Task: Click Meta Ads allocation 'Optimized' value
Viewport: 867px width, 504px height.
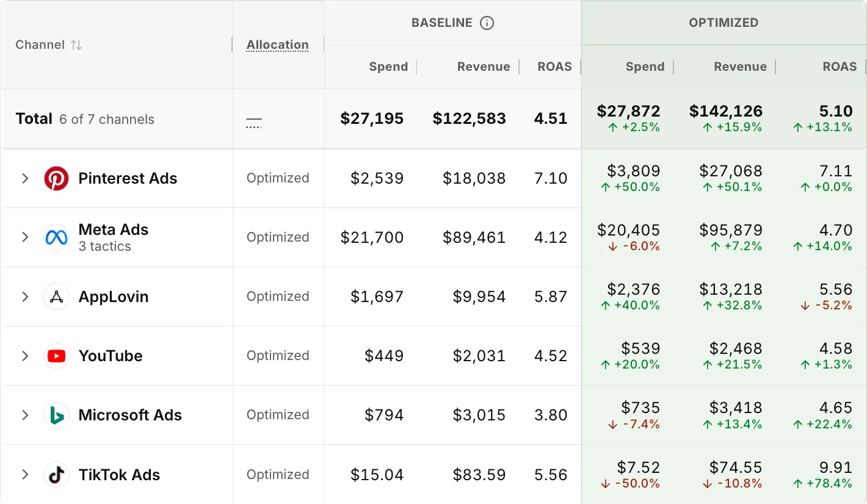Action: [x=278, y=237]
